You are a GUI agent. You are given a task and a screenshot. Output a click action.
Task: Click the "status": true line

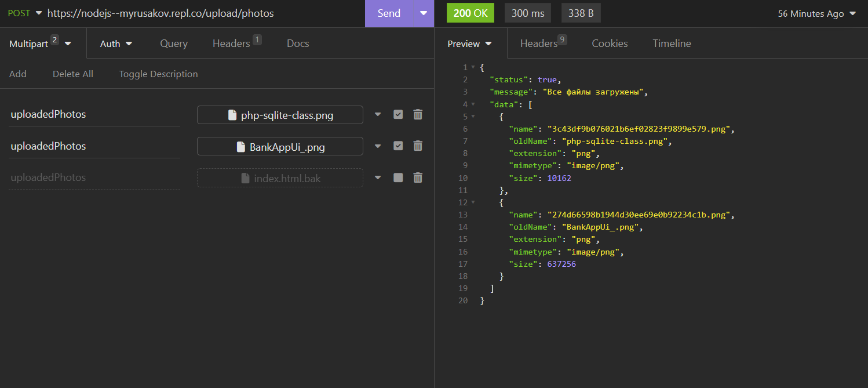[526, 79]
